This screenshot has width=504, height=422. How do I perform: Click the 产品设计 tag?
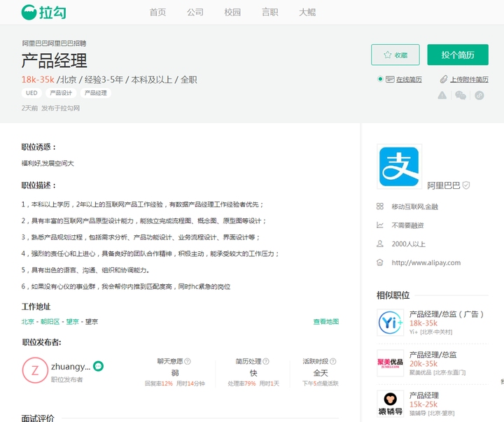coord(61,93)
